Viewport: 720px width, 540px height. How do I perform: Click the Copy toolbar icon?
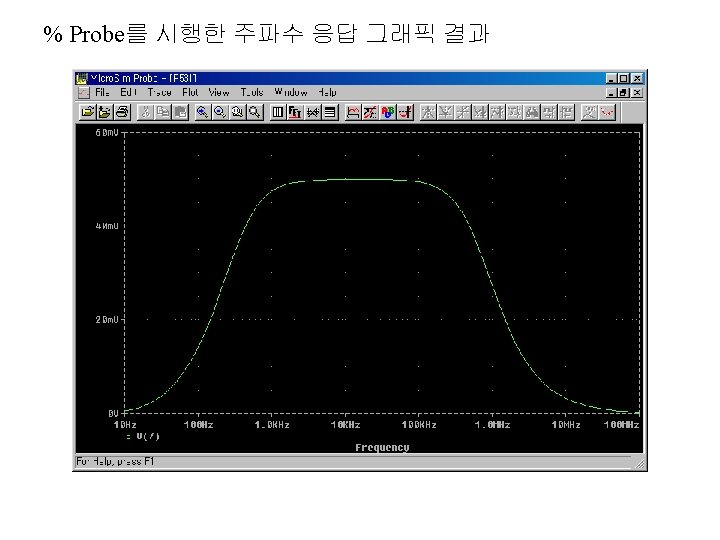(x=163, y=112)
